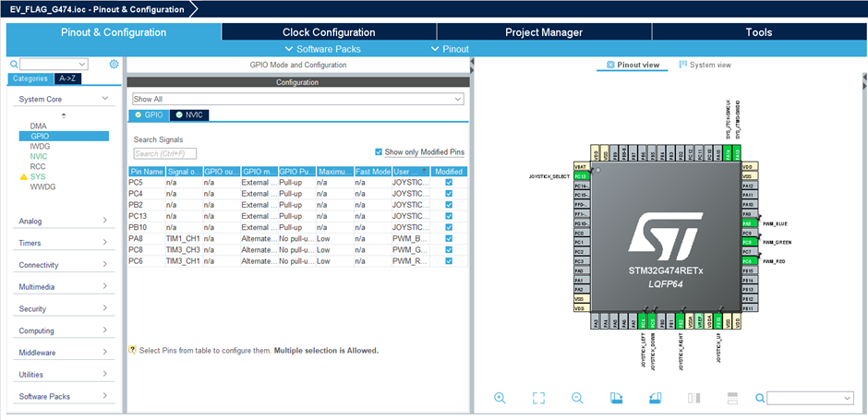The image size is (868, 420).
Task: Rotate the chip view counterclockwise
Action: tap(656, 398)
